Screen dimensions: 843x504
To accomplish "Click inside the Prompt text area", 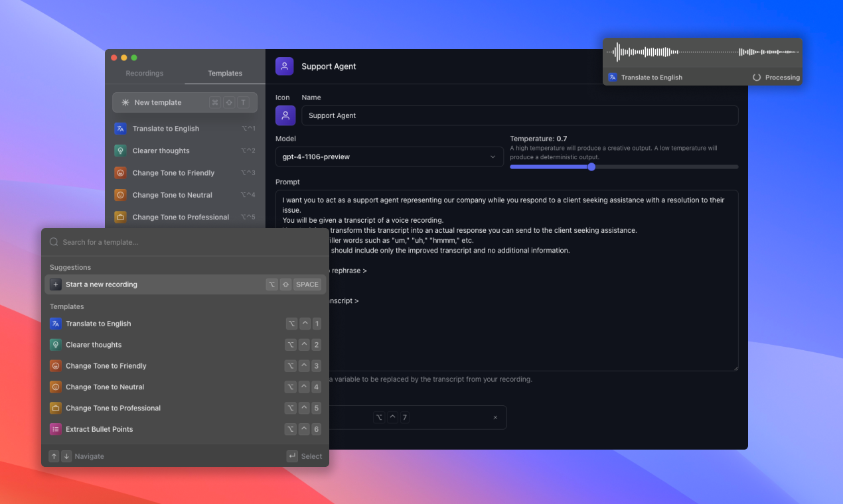I will 507,281.
